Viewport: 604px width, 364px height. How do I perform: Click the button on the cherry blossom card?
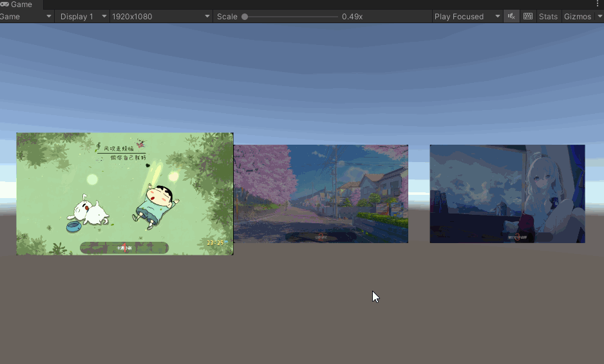[321, 237]
